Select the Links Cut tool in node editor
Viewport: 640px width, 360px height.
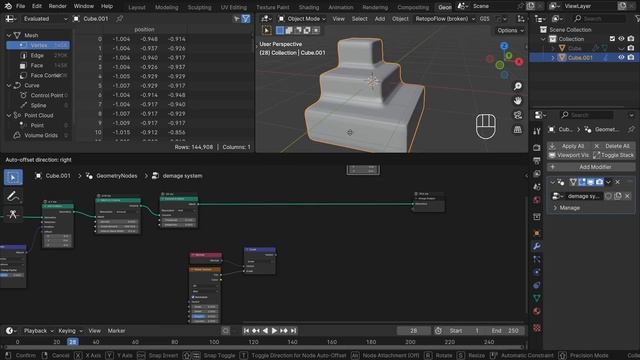tap(13, 214)
